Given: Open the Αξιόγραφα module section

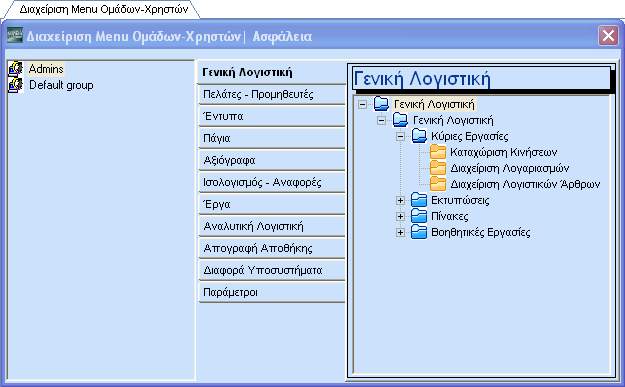Looking at the screenshot, I should (272, 160).
